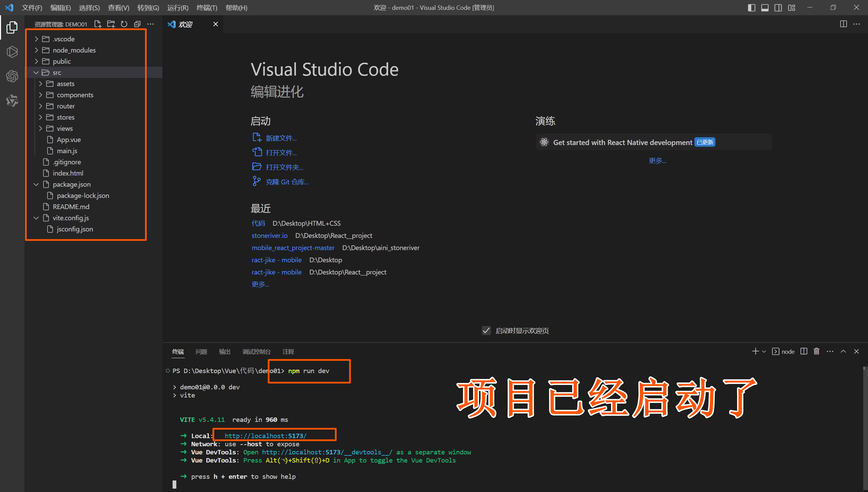
Task: Click the New File icon in explorer header
Action: [x=98, y=24]
